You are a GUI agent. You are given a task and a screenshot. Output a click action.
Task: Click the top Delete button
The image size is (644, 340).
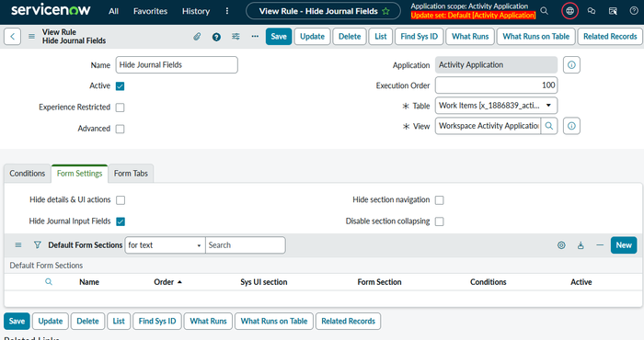pyautogui.click(x=350, y=37)
